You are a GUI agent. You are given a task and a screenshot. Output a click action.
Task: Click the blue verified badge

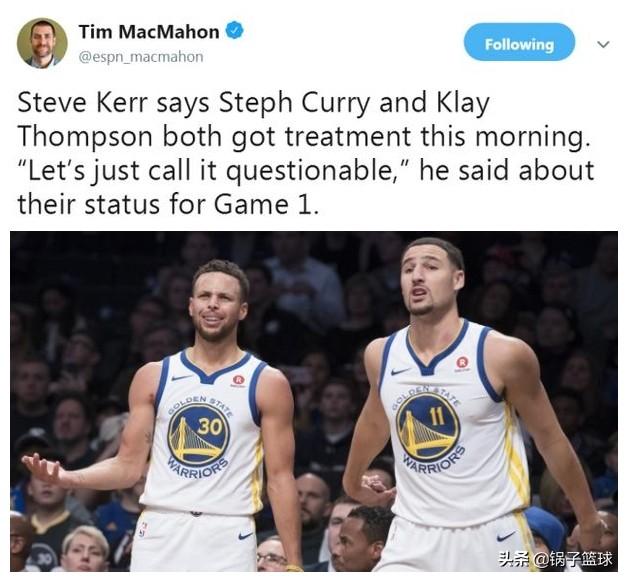click(x=235, y=31)
